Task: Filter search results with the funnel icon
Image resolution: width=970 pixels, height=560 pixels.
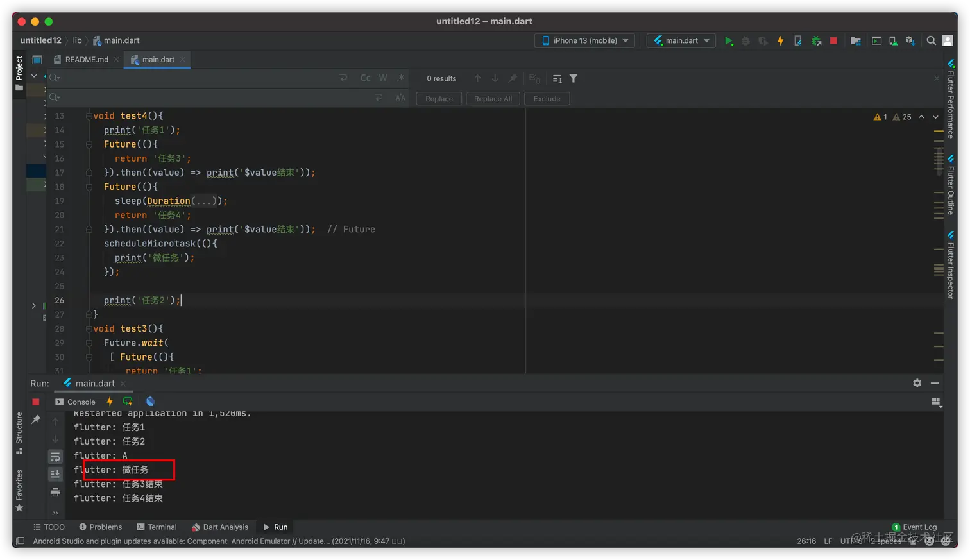Action: click(574, 78)
